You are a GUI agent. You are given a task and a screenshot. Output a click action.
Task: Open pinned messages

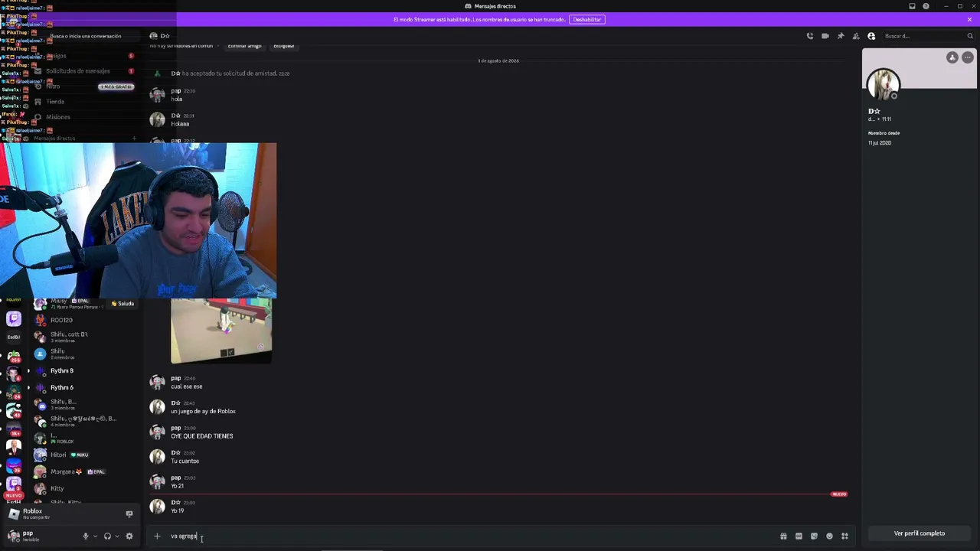[841, 36]
